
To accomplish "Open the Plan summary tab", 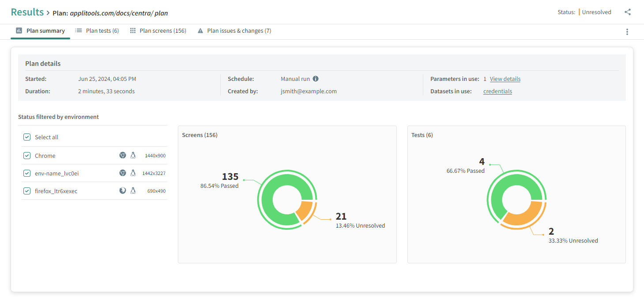I will click(x=41, y=31).
